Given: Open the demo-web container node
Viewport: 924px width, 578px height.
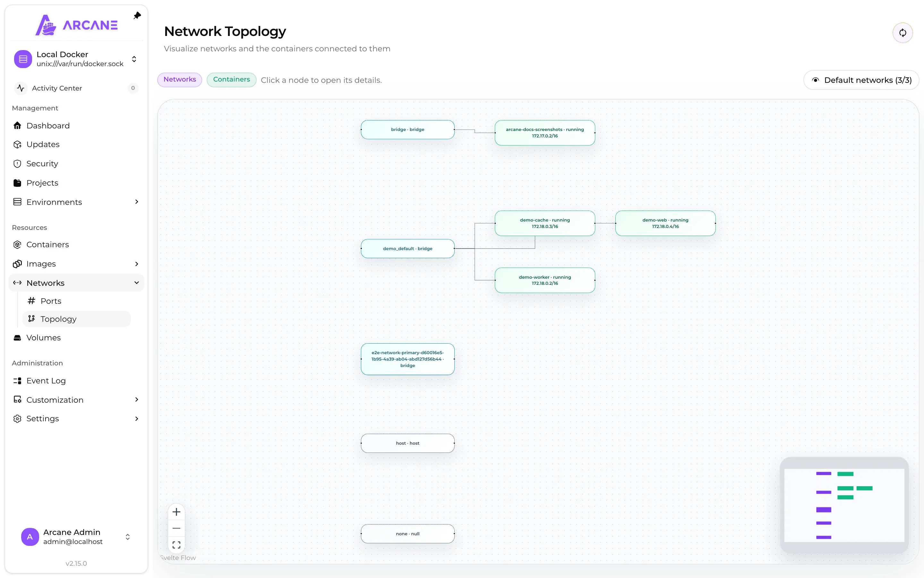Looking at the screenshot, I should pos(665,223).
